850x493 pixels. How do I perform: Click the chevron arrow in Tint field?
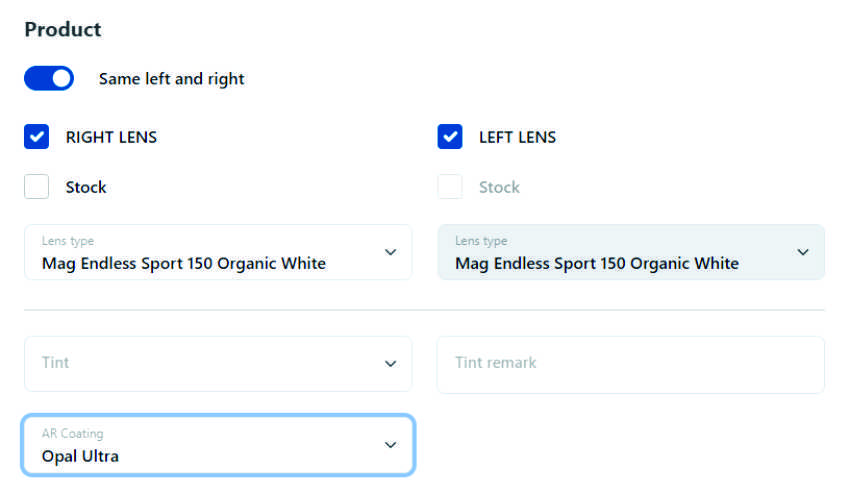[x=391, y=363]
